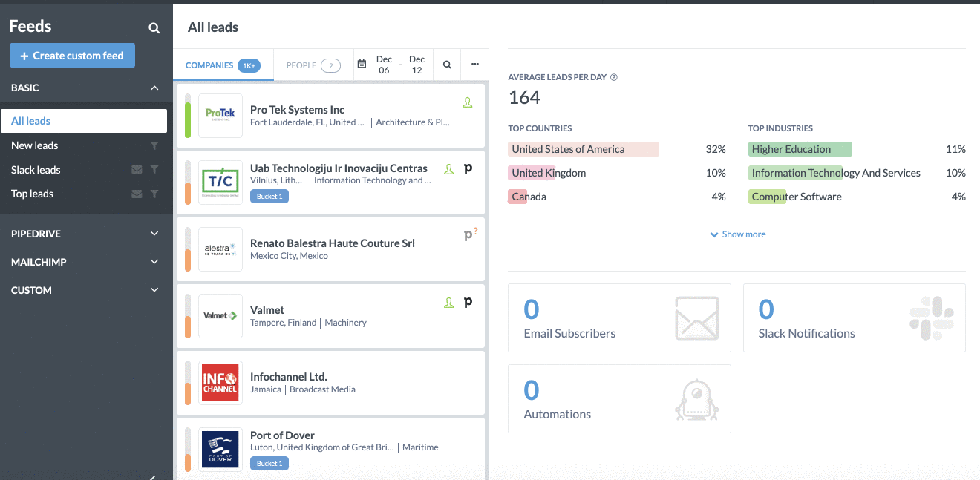The height and width of the screenshot is (480, 980).
Task: Select the Top leads feed
Action: coord(33,194)
